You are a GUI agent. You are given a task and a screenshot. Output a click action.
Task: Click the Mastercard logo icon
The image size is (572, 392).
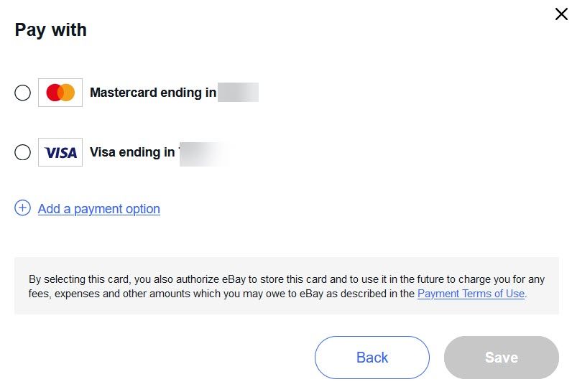tap(60, 93)
